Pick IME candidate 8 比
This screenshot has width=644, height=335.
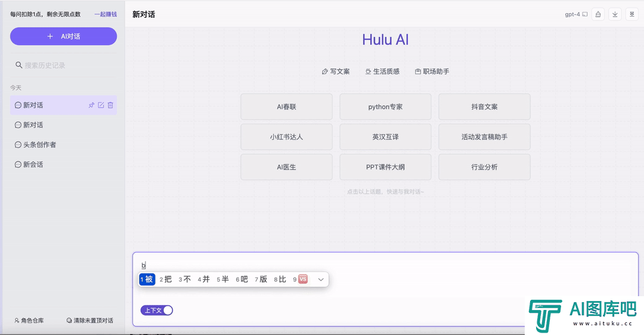(x=280, y=279)
